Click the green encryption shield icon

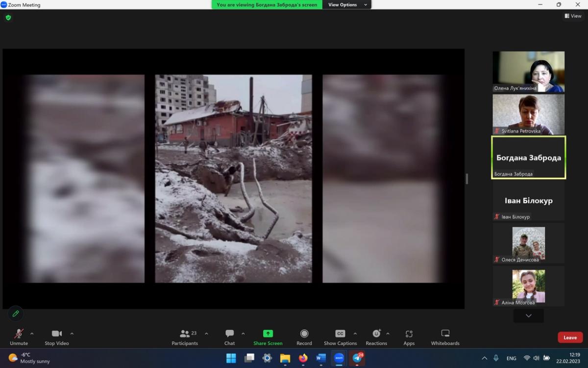(8, 18)
